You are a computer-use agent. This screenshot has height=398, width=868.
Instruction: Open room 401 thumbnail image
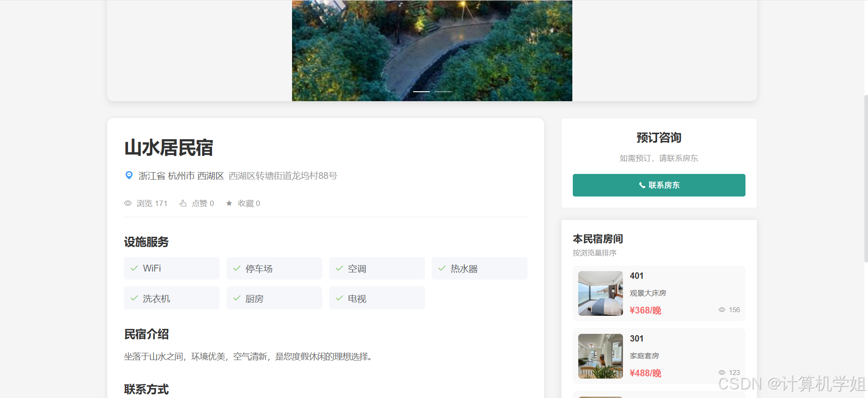pyautogui.click(x=600, y=293)
